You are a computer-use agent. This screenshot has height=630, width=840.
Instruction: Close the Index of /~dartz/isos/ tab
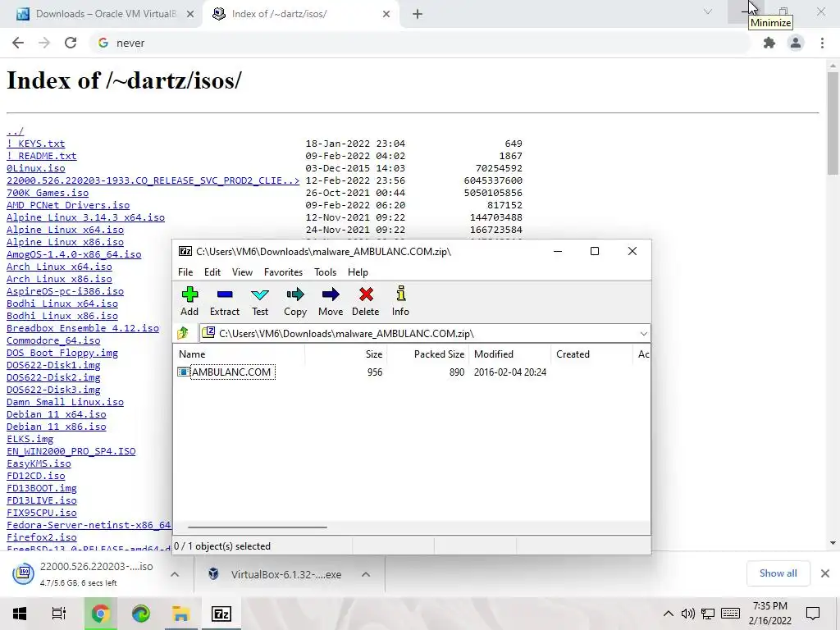pyautogui.click(x=386, y=14)
